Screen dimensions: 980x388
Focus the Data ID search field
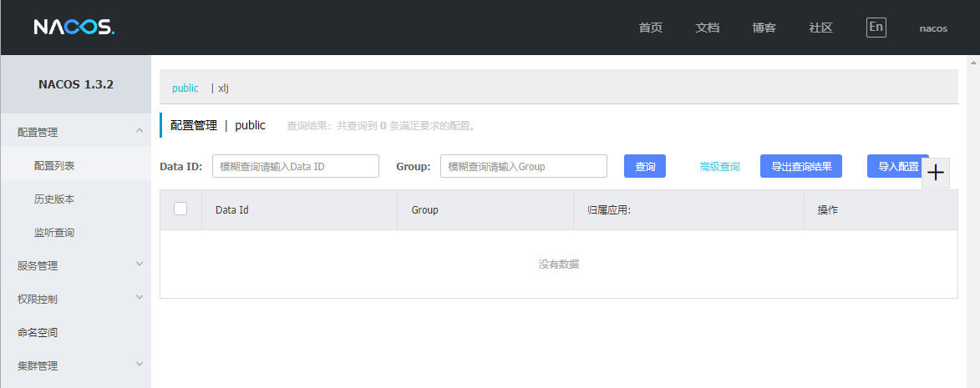coord(296,167)
